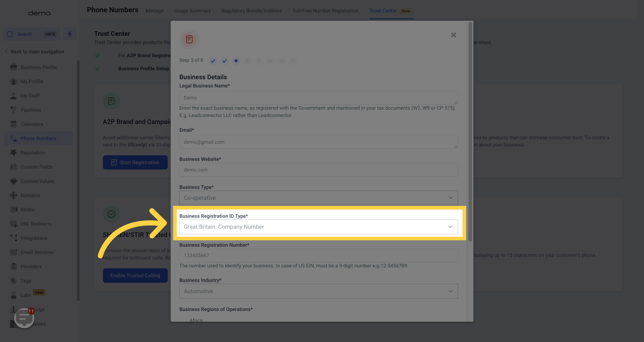Click the current step three indicator dot
This screenshot has width=644, height=342.
click(236, 61)
